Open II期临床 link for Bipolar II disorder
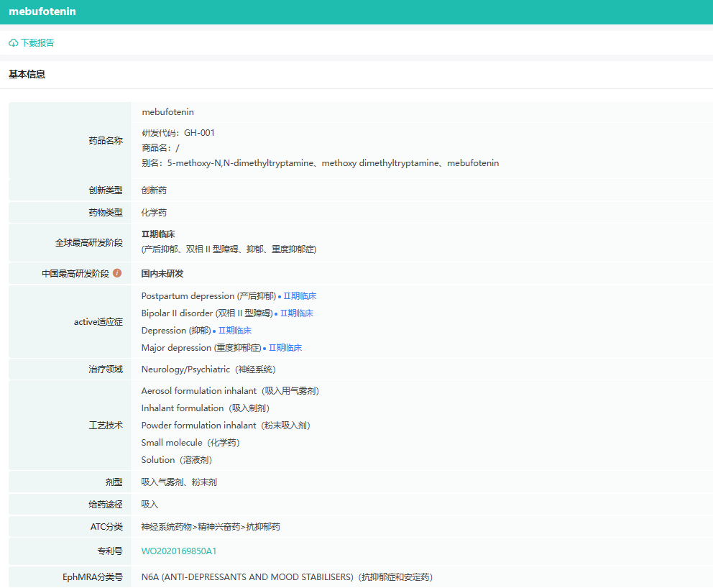 (296, 313)
